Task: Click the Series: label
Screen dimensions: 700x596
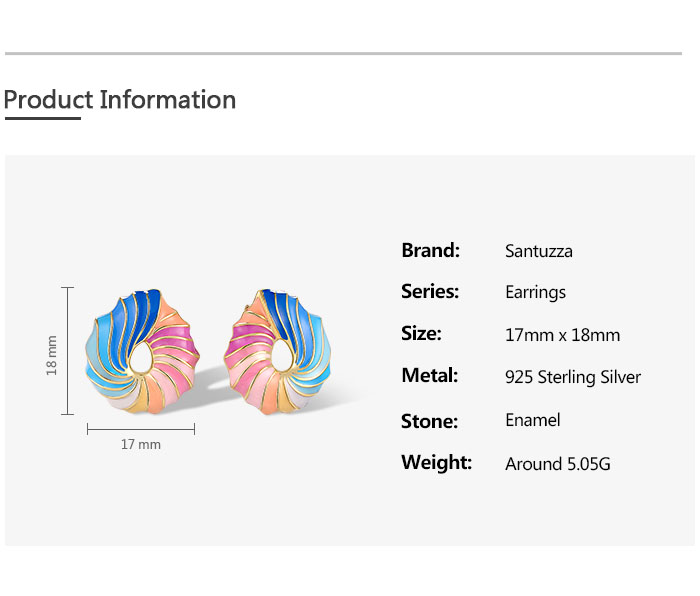Action: tap(430, 292)
